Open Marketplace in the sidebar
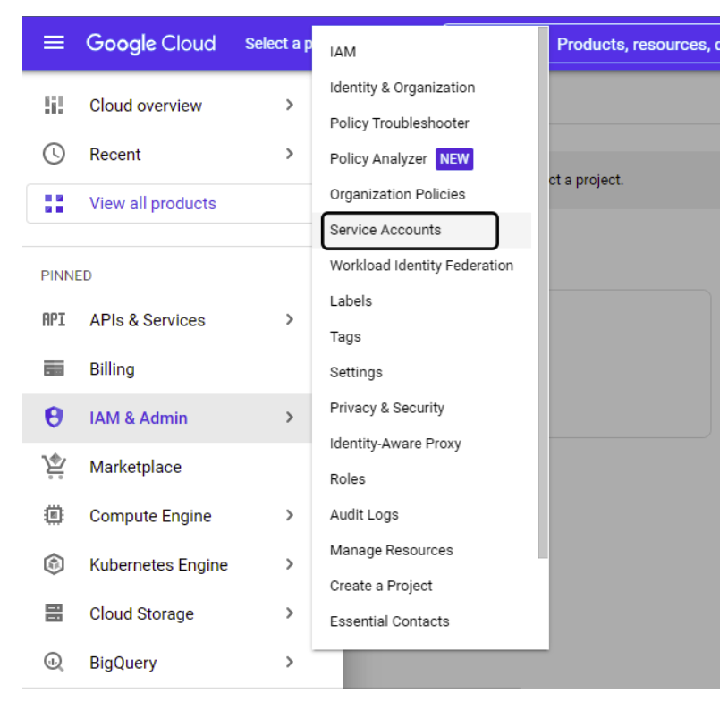The width and height of the screenshot is (728, 710). [136, 467]
